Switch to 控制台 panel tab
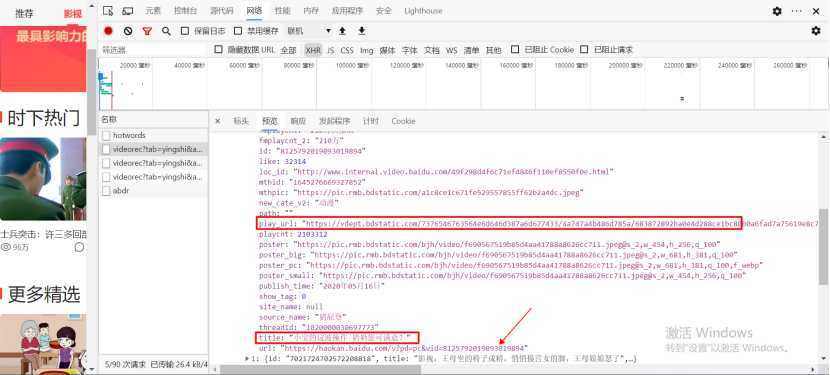The height and width of the screenshot is (375, 830). pos(186,11)
